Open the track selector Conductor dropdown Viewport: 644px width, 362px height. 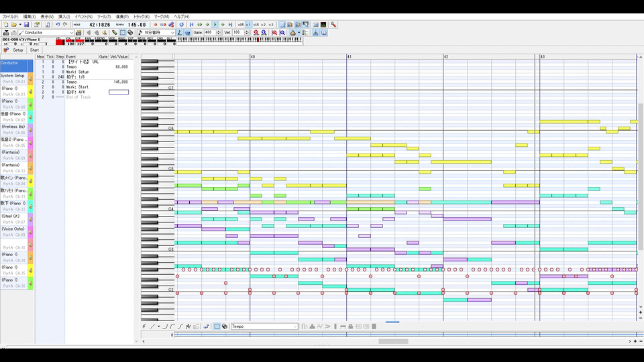tap(46, 32)
